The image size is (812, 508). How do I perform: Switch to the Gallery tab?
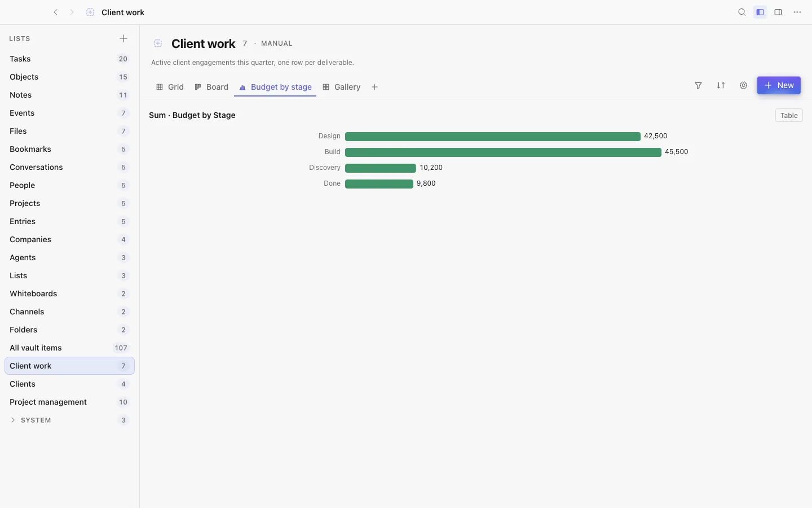point(342,87)
